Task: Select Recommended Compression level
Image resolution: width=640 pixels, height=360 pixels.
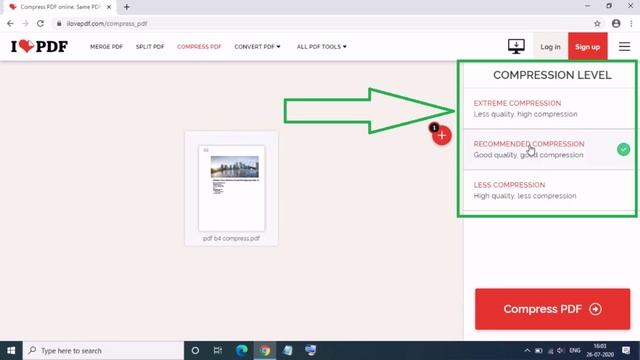Action: point(549,149)
